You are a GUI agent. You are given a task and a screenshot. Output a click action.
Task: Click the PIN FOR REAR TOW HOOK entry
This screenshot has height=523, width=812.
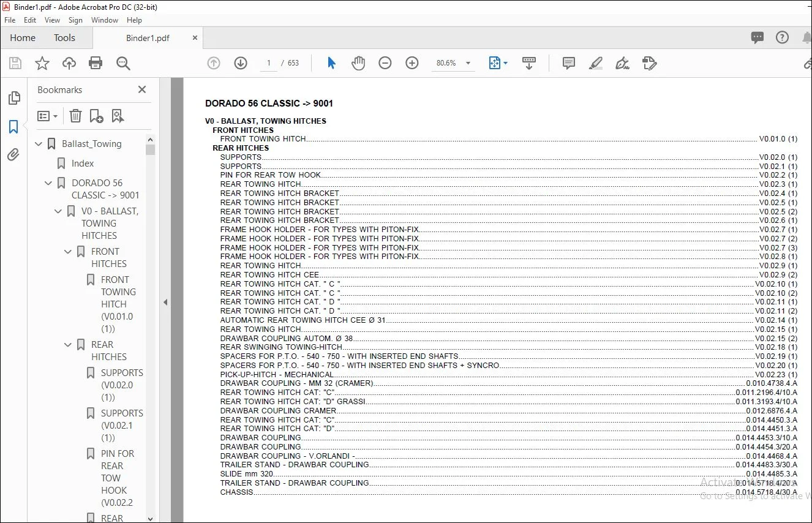(509, 175)
